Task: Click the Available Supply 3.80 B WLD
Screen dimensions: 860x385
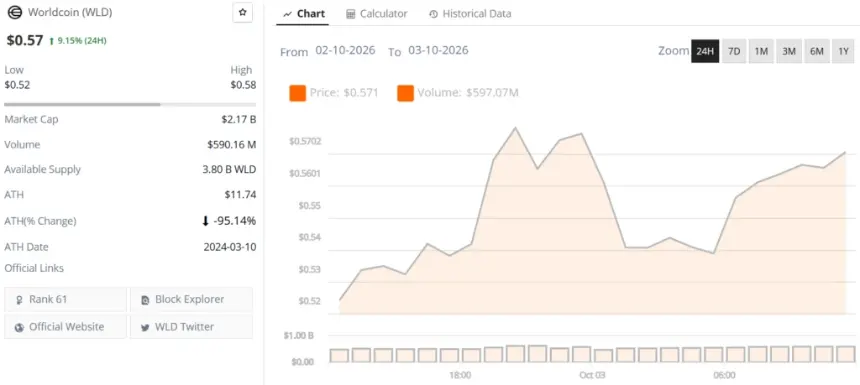Action: [229, 169]
